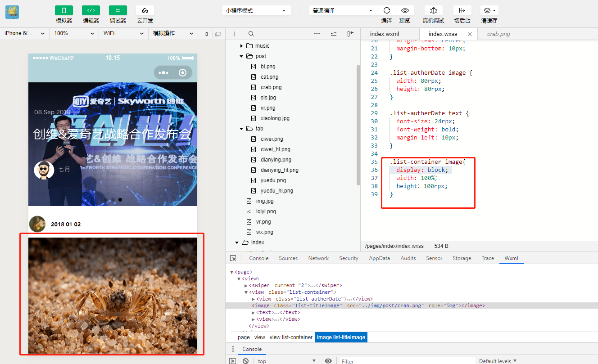
Task: Collapse the post folder
Action: coord(242,56)
